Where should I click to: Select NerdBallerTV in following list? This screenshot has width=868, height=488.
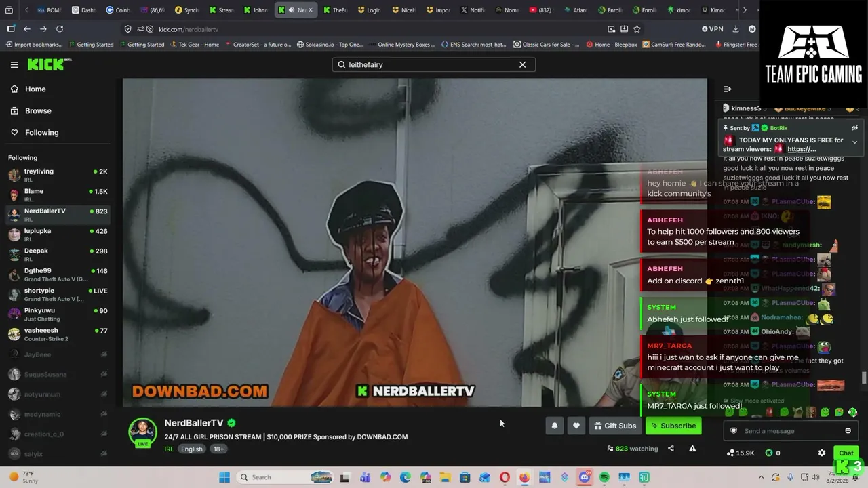coord(58,214)
